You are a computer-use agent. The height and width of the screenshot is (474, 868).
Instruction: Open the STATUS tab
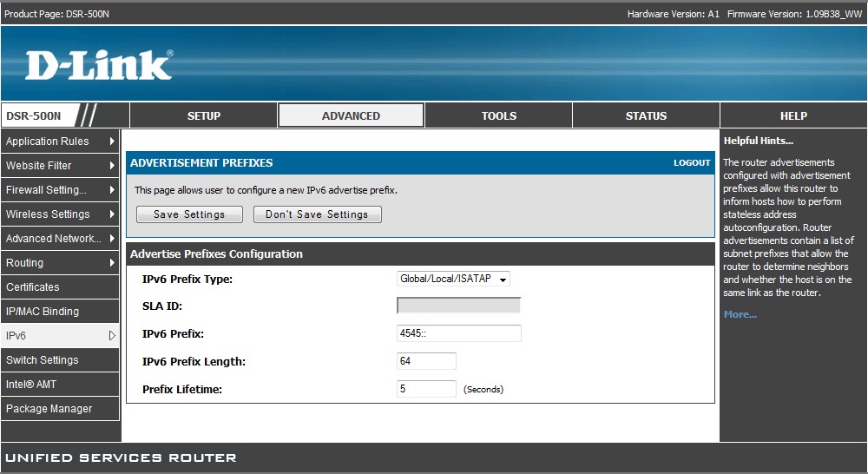[647, 115]
